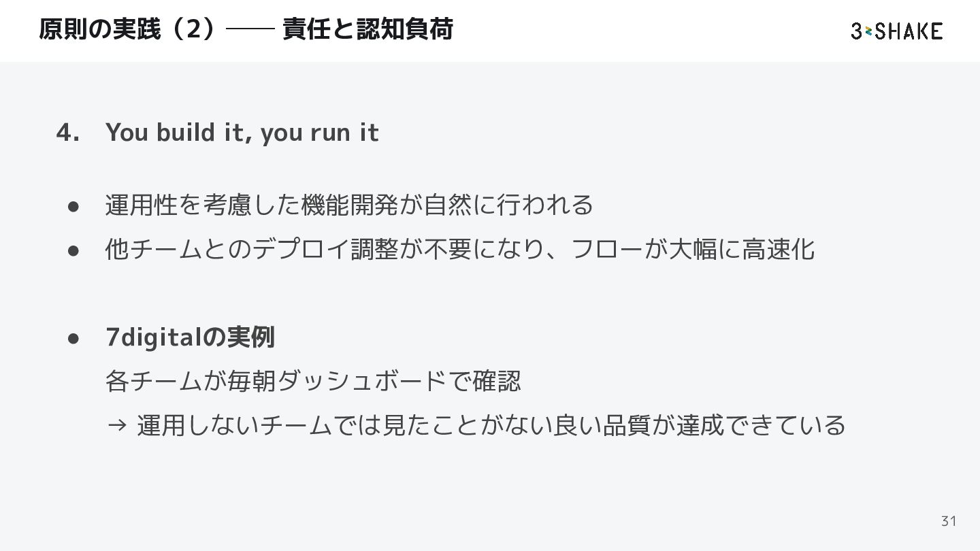Click the bullet before 7digitalの実例

(x=75, y=337)
